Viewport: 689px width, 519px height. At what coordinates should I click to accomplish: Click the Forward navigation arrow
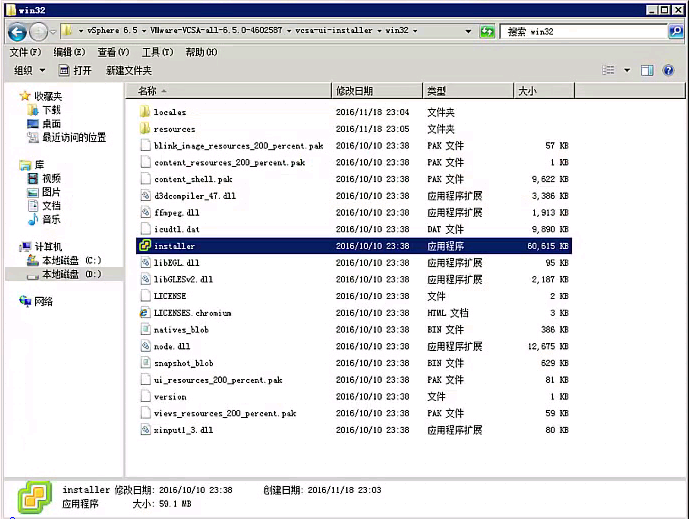[38, 32]
